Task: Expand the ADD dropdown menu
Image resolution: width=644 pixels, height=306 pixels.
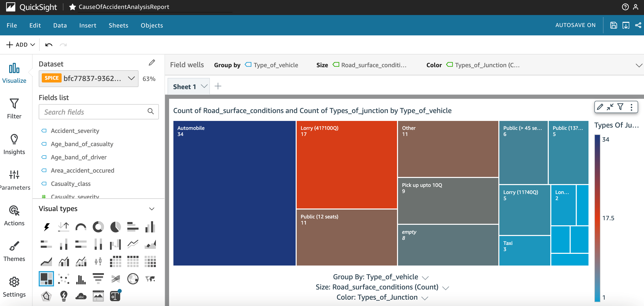Action: 21,45
